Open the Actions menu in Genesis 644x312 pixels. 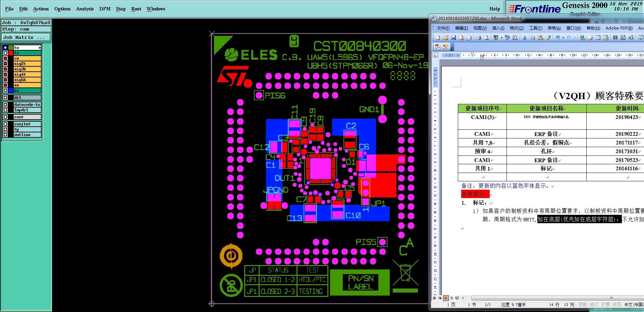[x=41, y=9]
